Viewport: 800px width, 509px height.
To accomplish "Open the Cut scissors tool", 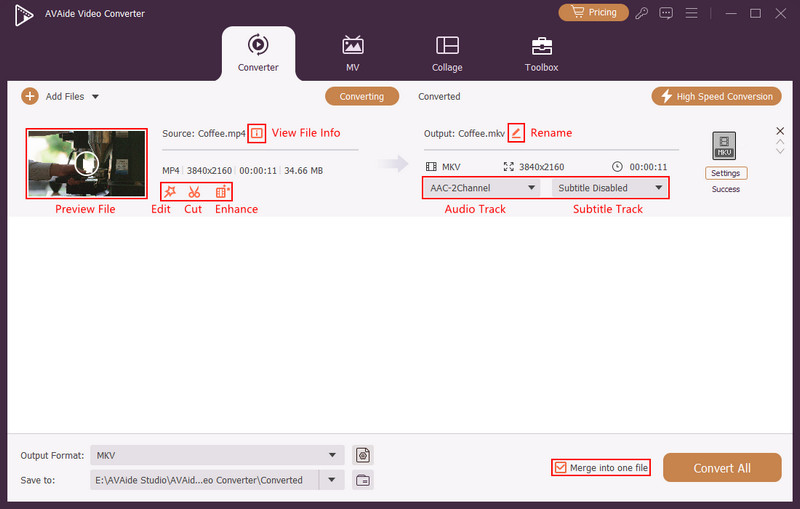I will coord(194,192).
